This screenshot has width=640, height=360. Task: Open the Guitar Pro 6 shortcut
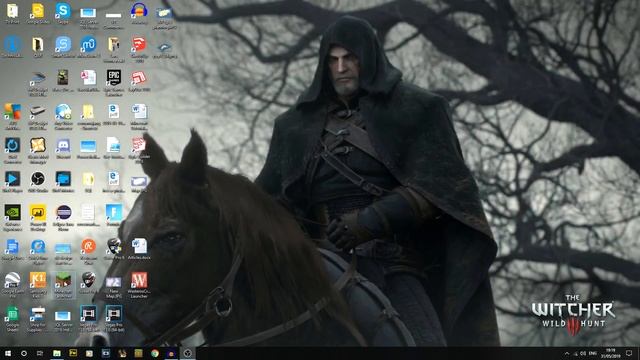pos(114,250)
